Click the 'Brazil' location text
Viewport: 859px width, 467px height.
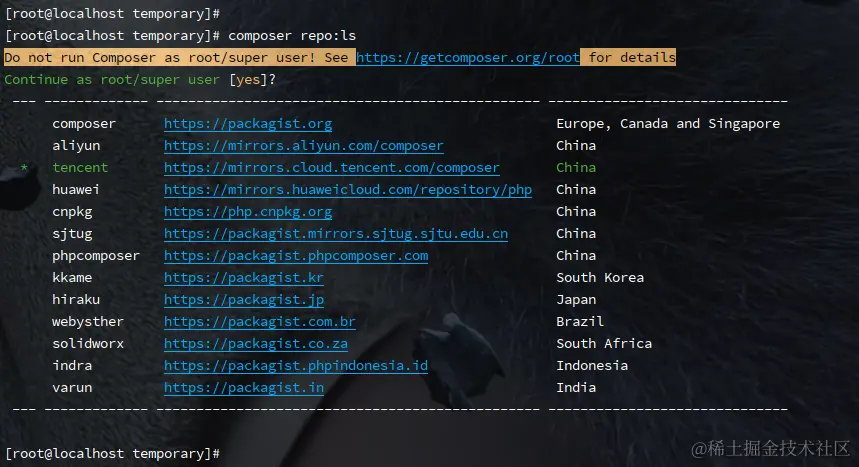(x=580, y=321)
